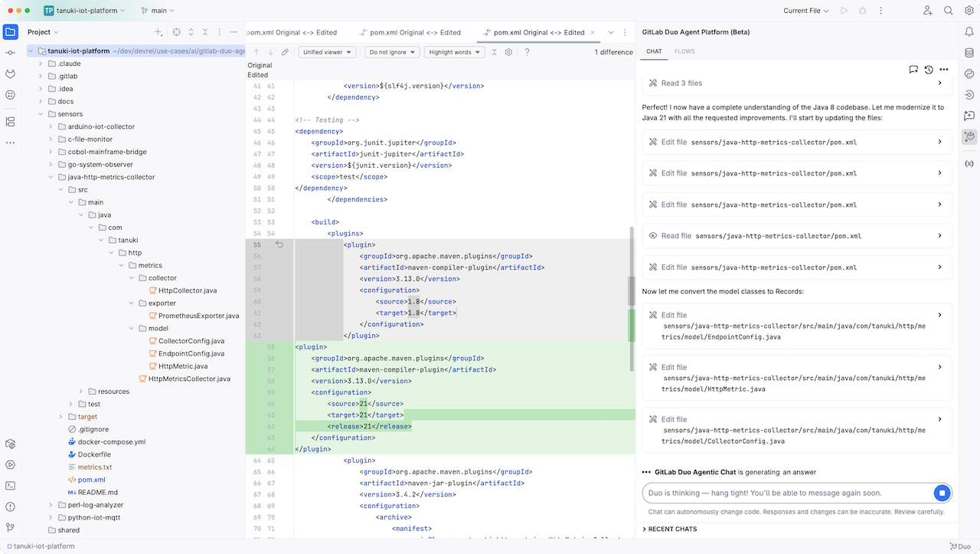Expand the perl-log-analyzer folder
This screenshot has width=980, height=554.
tap(51, 505)
